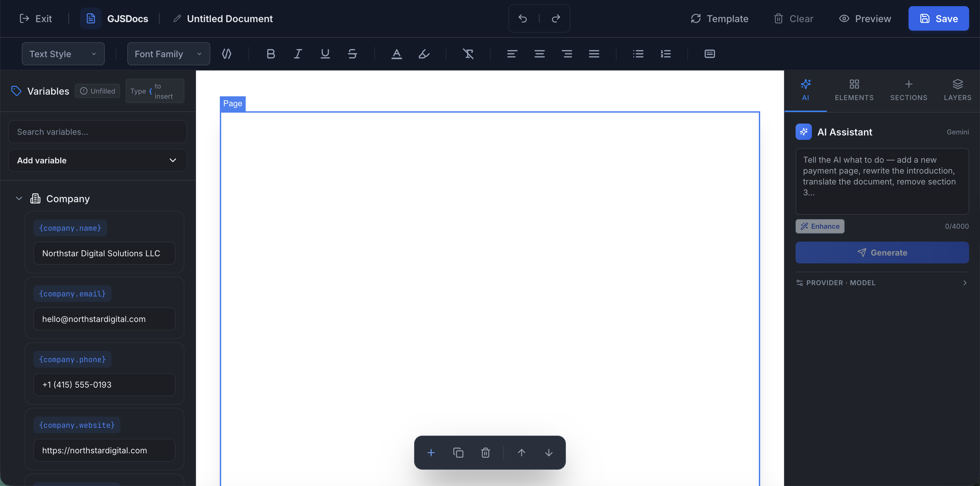
Task: Toggle bold formatting
Action: [x=271, y=54]
